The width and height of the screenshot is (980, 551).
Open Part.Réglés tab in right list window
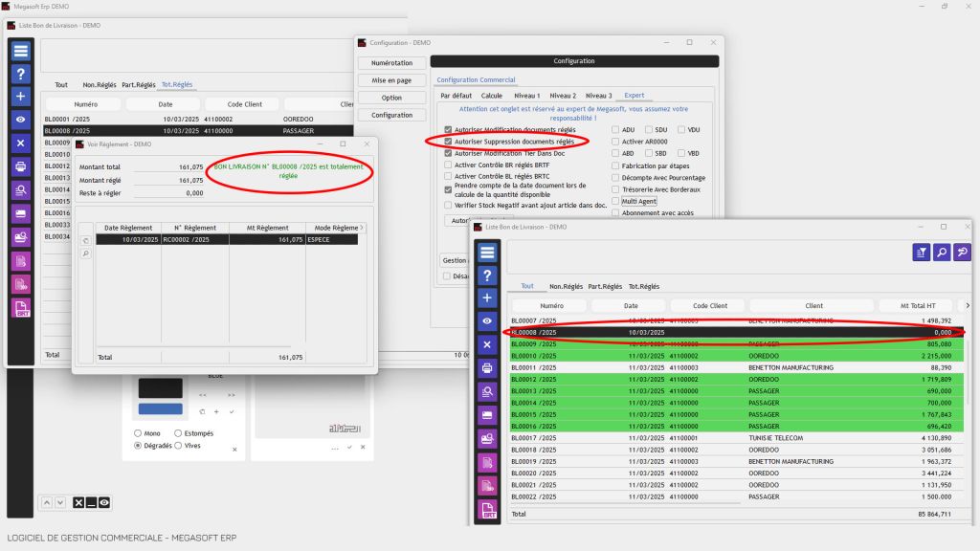(605, 286)
